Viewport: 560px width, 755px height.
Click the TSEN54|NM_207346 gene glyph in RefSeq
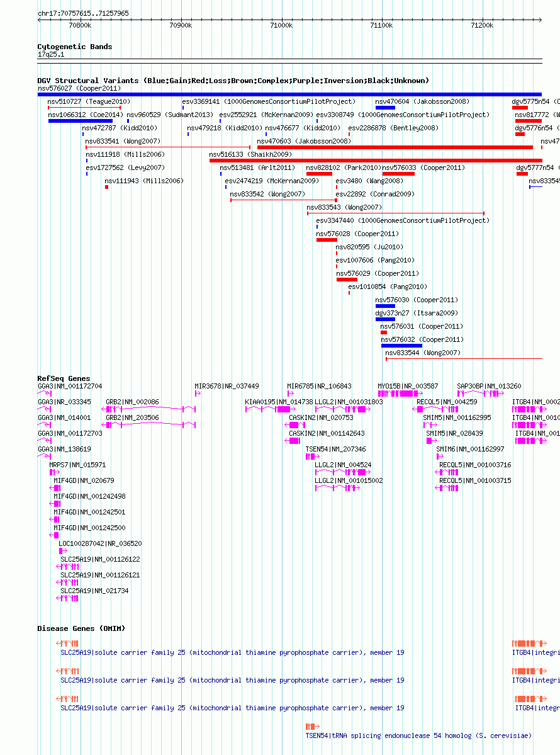pos(312,457)
